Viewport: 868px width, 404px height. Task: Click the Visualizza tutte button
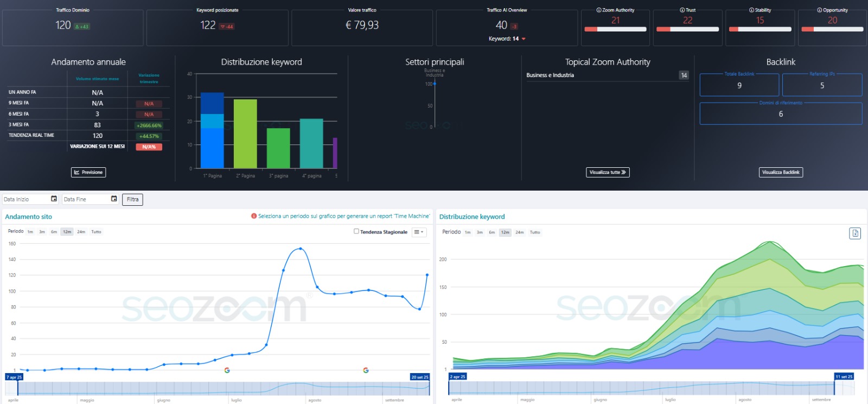608,172
